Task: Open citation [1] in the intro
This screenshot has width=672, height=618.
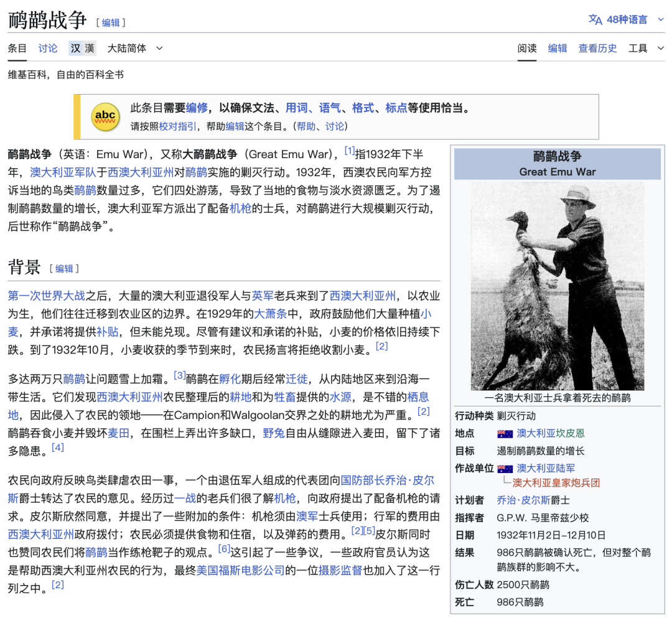Action: [350, 151]
